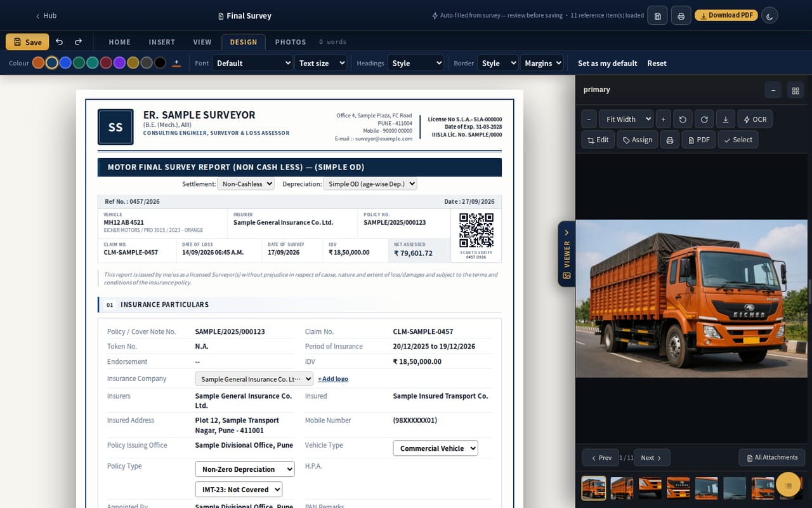Zoom in the viewer image
Image resolution: width=812 pixels, height=508 pixels.
point(663,119)
